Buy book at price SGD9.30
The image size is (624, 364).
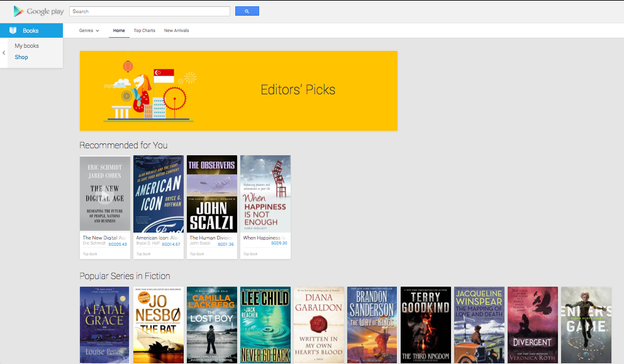point(279,243)
